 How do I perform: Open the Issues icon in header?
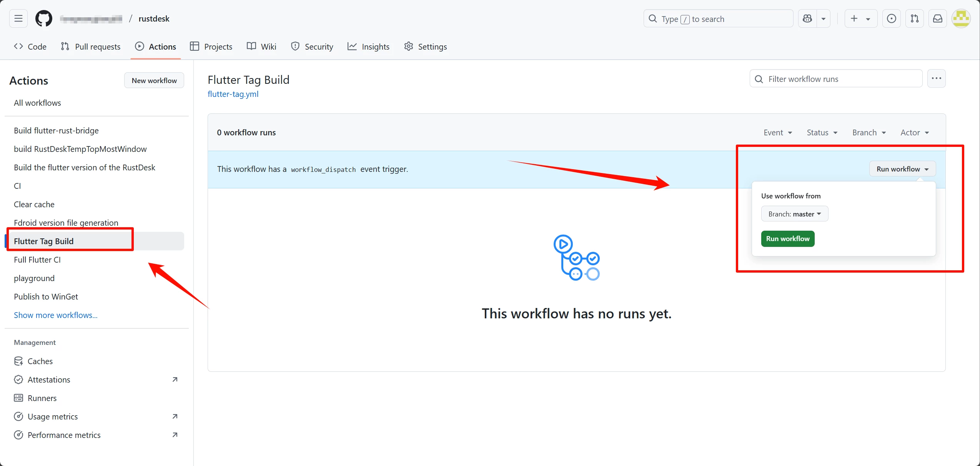[x=891, y=18]
